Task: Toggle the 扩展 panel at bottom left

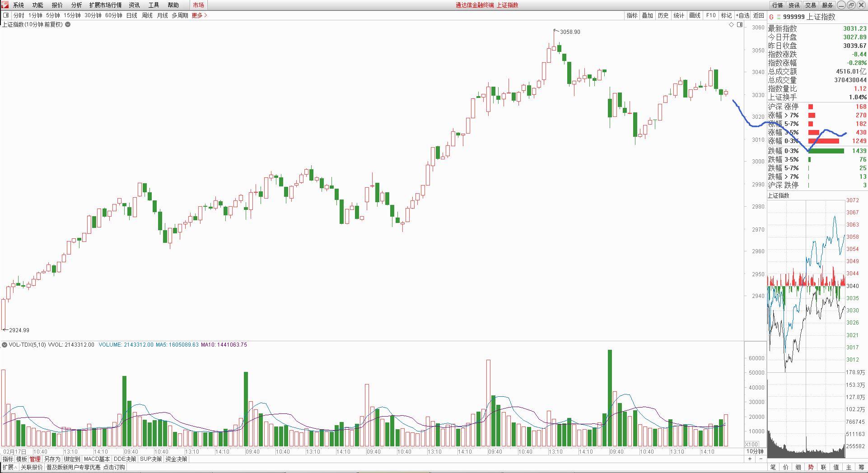Action: coord(9,467)
